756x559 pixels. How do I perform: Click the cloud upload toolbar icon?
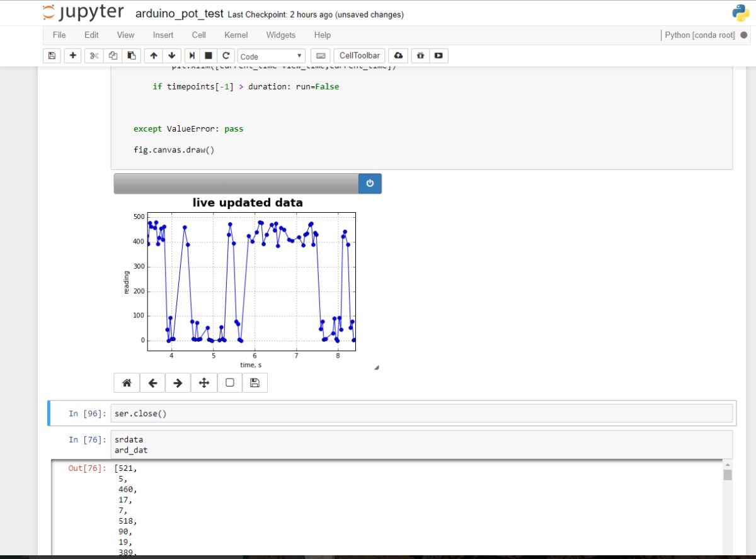398,55
